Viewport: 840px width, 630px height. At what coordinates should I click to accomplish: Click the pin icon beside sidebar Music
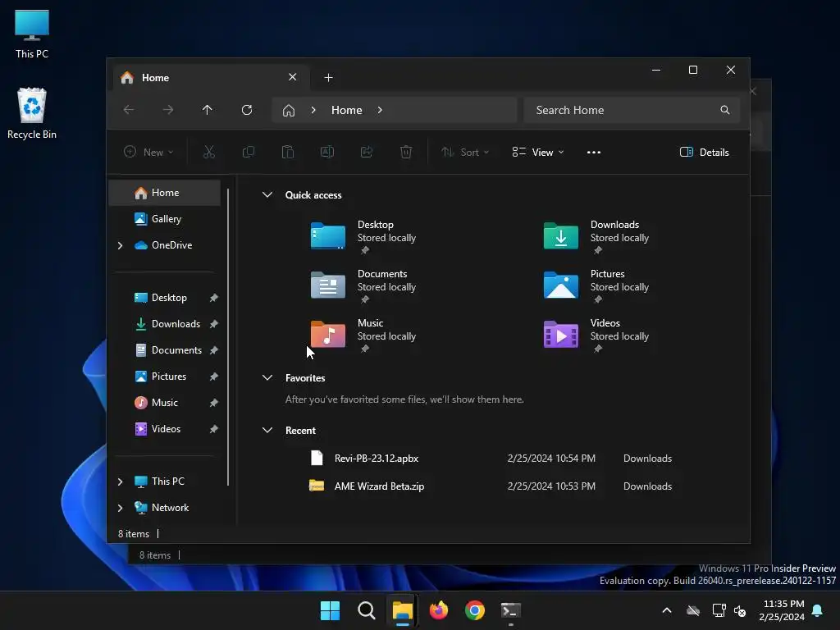[214, 403]
